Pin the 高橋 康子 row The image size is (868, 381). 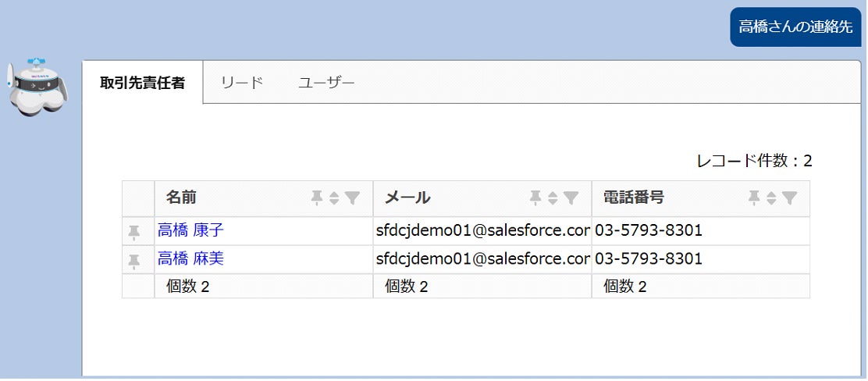coord(134,231)
